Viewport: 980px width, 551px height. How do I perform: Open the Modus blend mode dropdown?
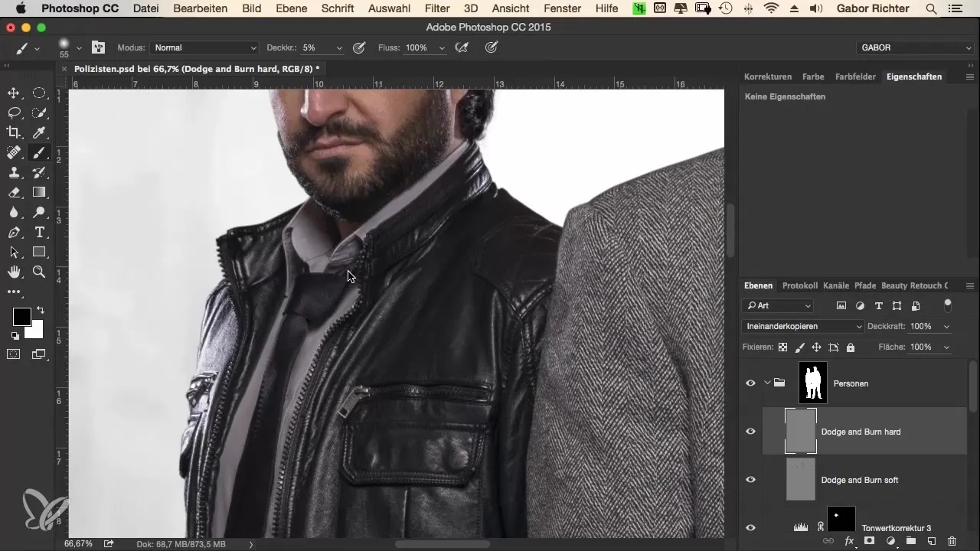coord(204,47)
